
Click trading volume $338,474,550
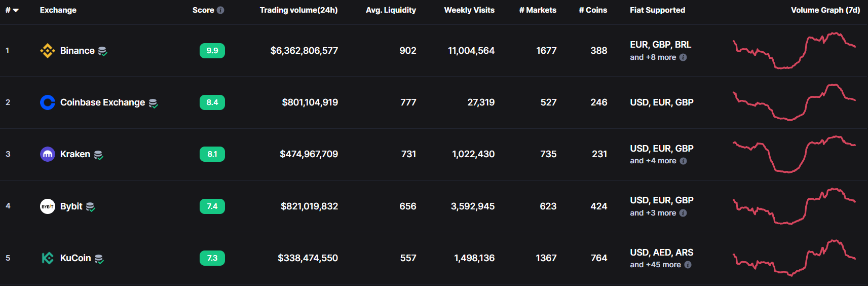point(308,258)
